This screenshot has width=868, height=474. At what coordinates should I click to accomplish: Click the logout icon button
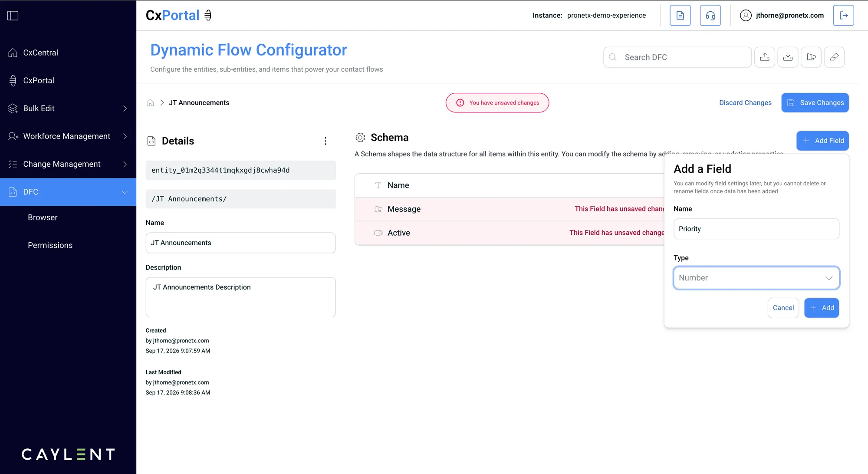coord(843,16)
